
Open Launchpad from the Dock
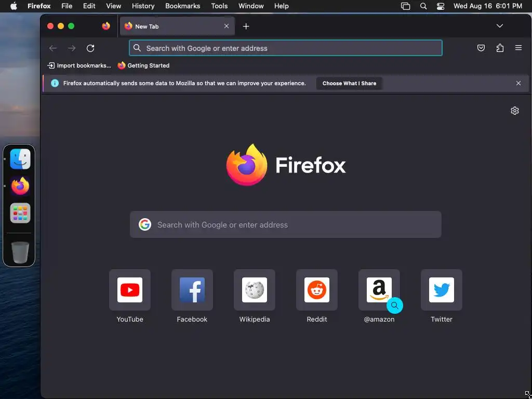20,213
